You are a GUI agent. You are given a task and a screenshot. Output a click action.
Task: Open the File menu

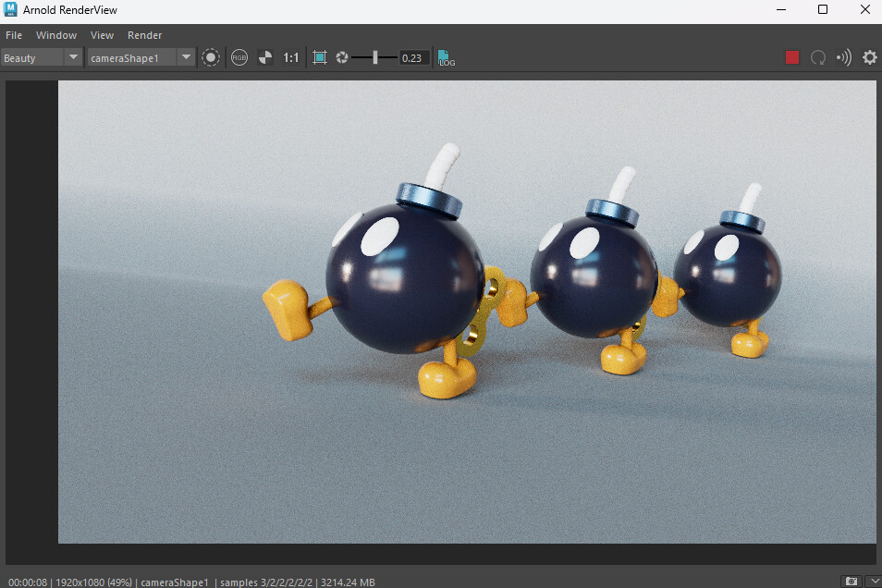[x=14, y=35]
